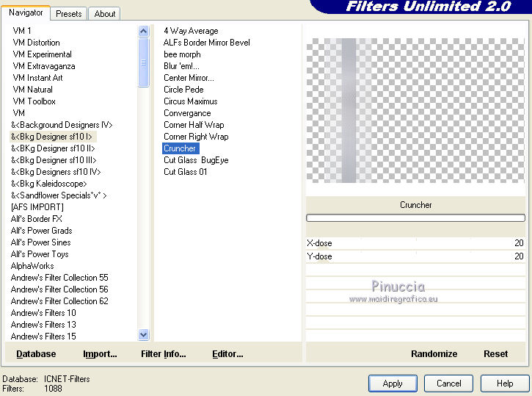Choose Blur 'em!... filter
532x396 pixels.
(181, 66)
